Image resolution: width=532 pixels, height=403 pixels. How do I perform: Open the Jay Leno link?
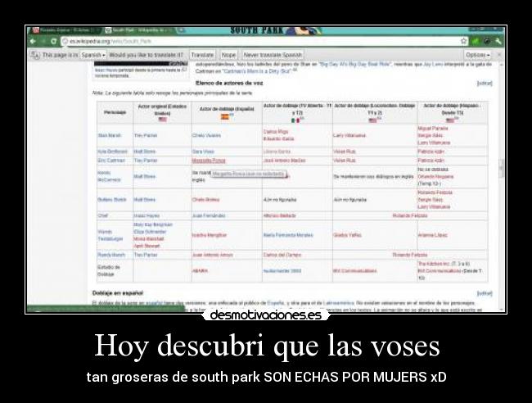pyautogui.click(x=433, y=64)
